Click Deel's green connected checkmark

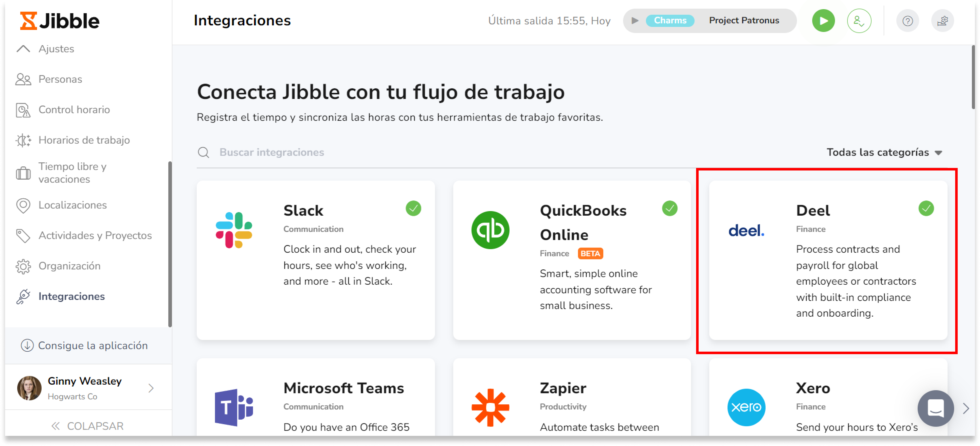926,208
